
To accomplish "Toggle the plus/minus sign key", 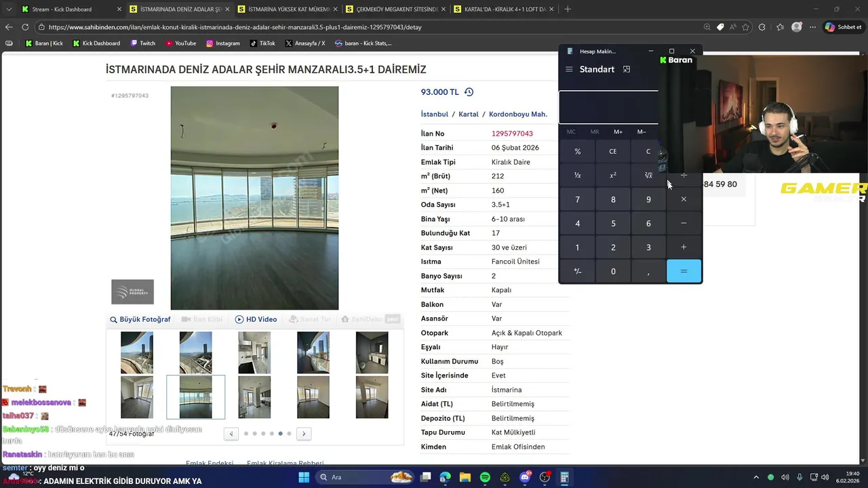I will tap(578, 271).
